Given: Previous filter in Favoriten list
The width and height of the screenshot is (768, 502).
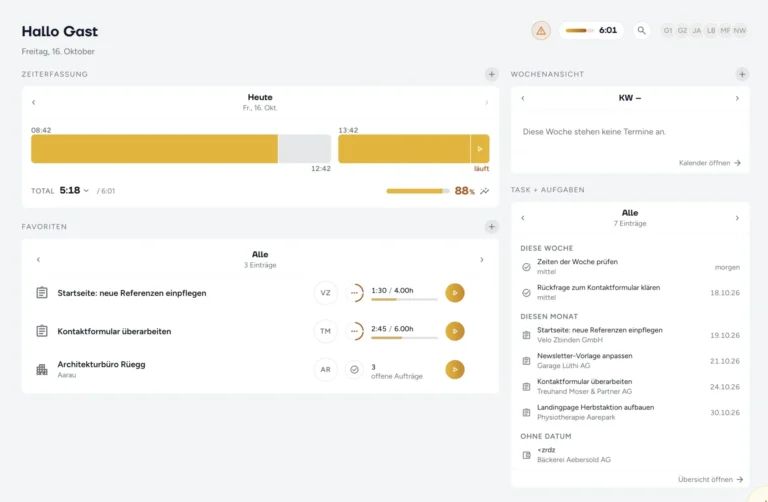Looking at the screenshot, I should 38,260.
